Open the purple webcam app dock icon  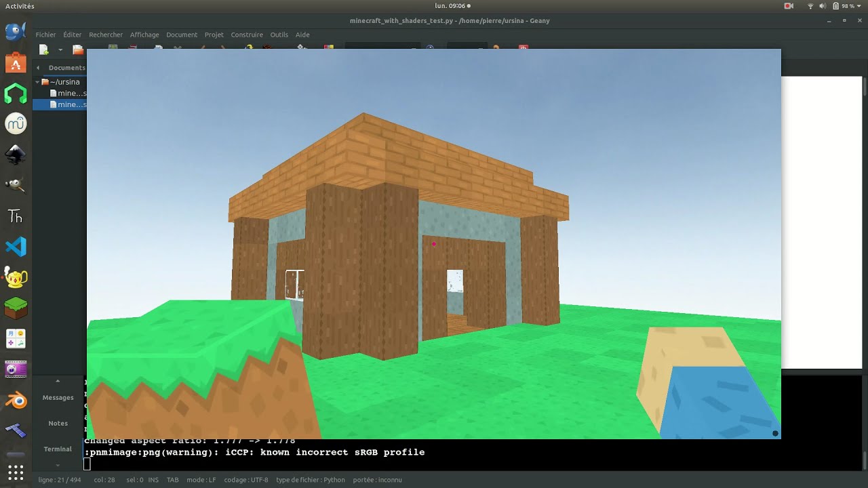(x=16, y=369)
